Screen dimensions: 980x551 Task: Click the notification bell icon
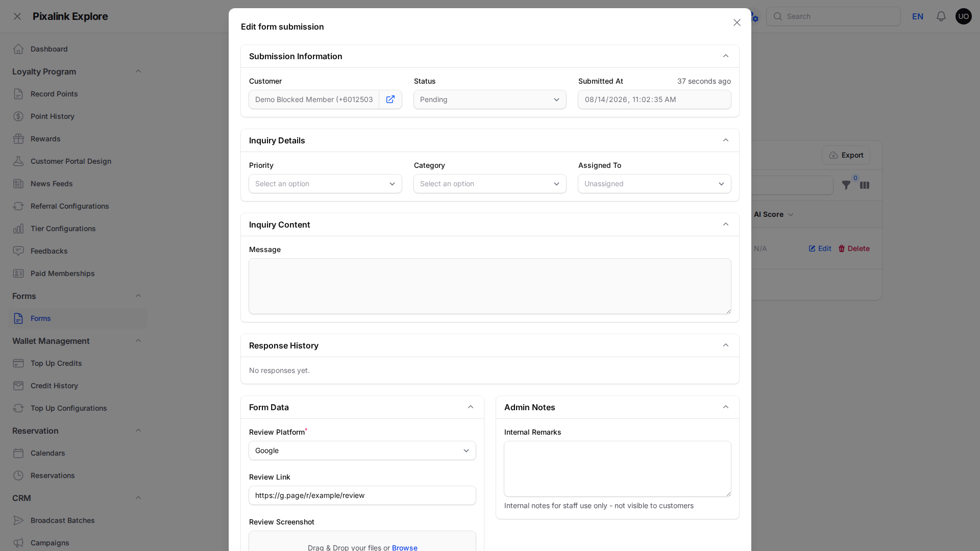941,16
